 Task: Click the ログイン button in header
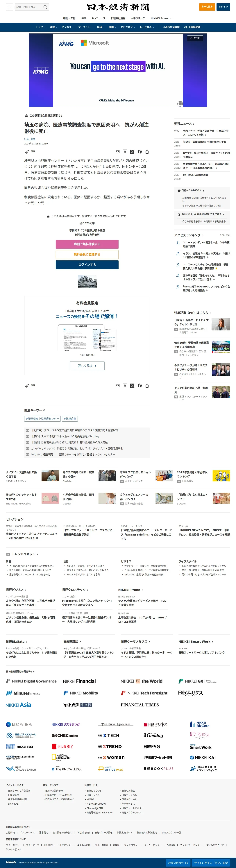coord(223,7)
